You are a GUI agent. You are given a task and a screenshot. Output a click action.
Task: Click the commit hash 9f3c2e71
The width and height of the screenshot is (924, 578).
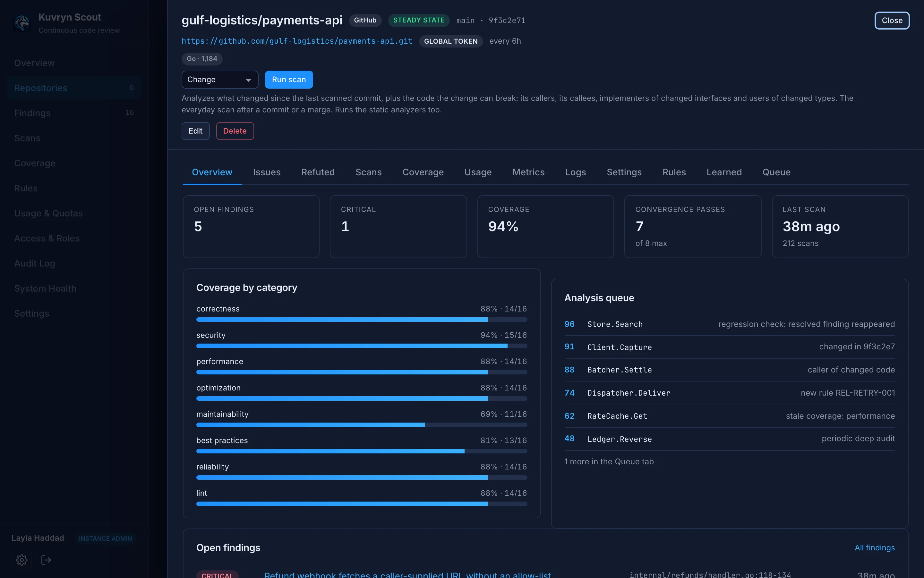tap(507, 21)
